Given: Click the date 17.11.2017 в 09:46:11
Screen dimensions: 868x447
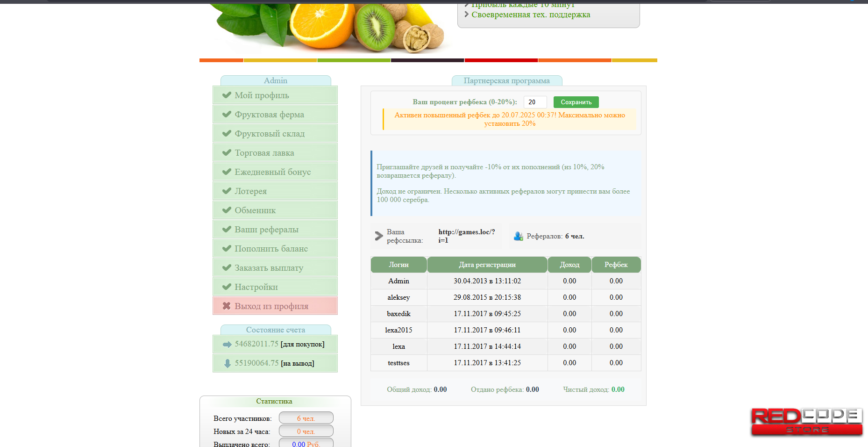Looking at the screenshot, I should tap(487, 330).
